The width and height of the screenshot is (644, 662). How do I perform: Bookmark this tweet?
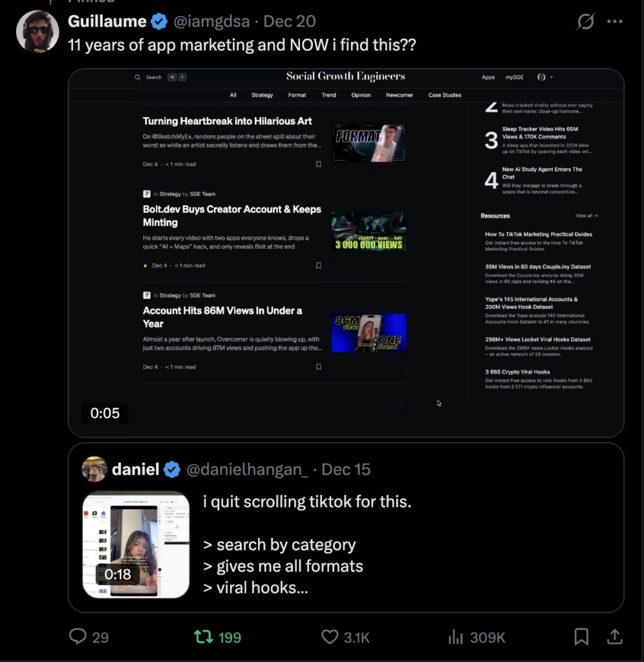click(581, 637)
